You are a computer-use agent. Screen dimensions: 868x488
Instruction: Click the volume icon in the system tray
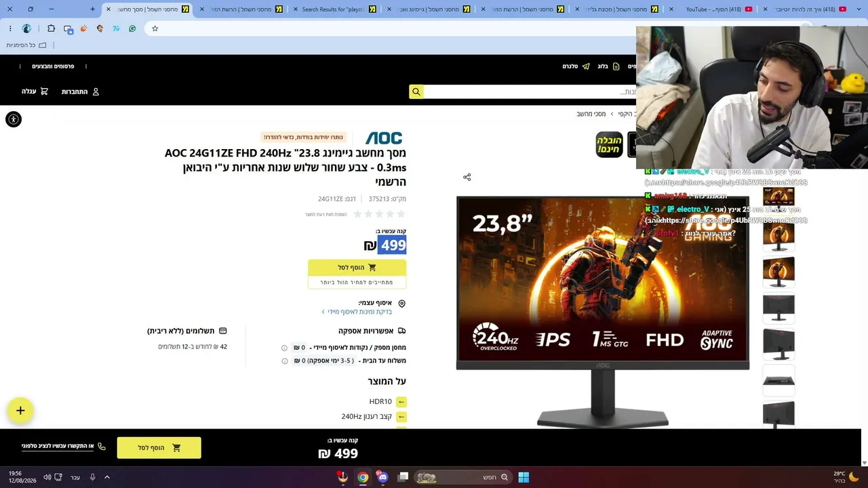coord(47,477)
